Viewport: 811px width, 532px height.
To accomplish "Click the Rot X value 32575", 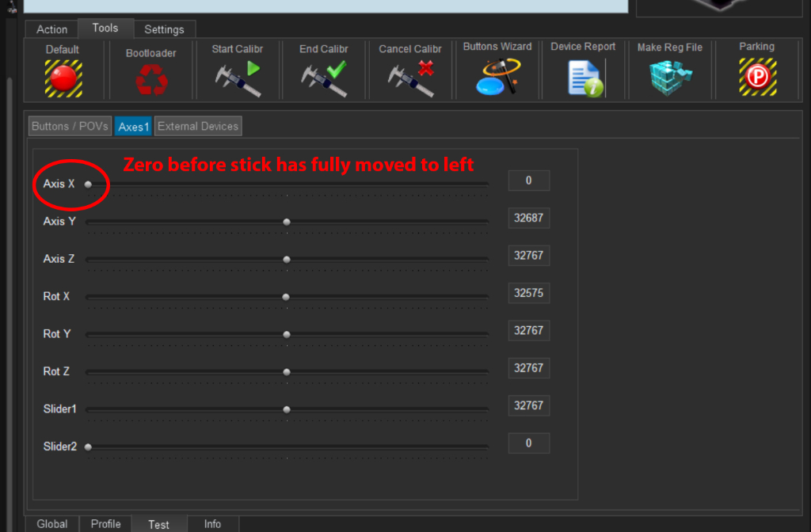I will [528, 293].
